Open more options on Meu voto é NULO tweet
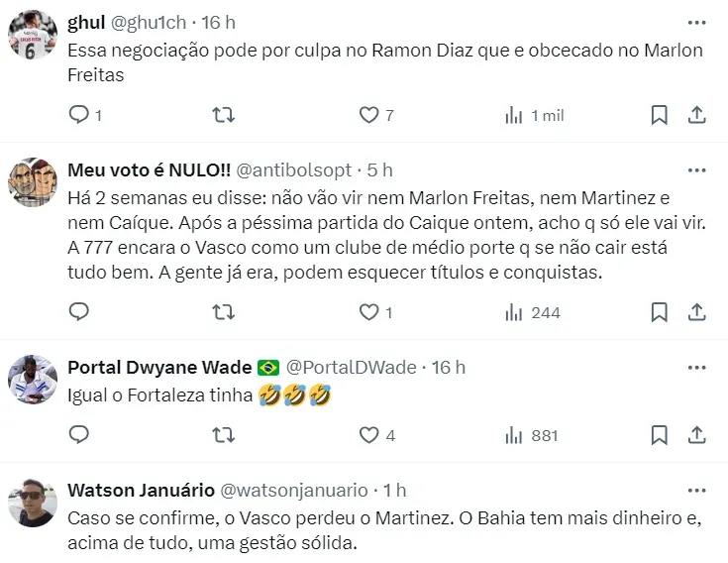728x563 pixels. 696,169
